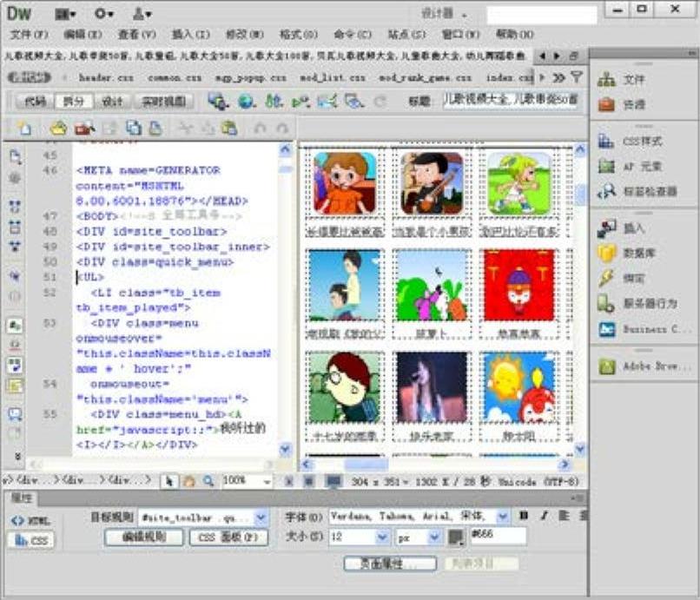Click the design view horizontal scrollbar thumb
Image resolution: width=700 pixels, height=600 pixels.
tap(367, 465)
